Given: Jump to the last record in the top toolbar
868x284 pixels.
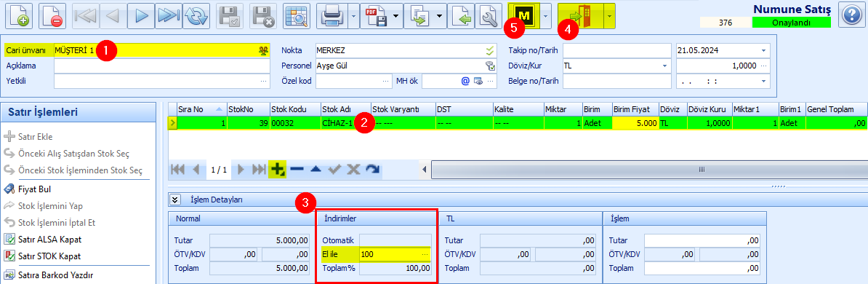Looking at the screenshot, I should (169, 17).
